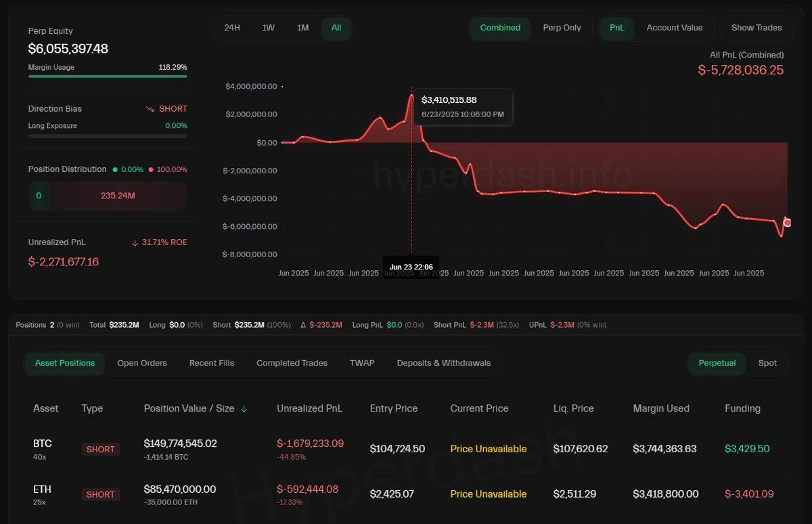Viewport: 812px width, 524px height.
Task: Select the All time range
Action: click(336, 28)
